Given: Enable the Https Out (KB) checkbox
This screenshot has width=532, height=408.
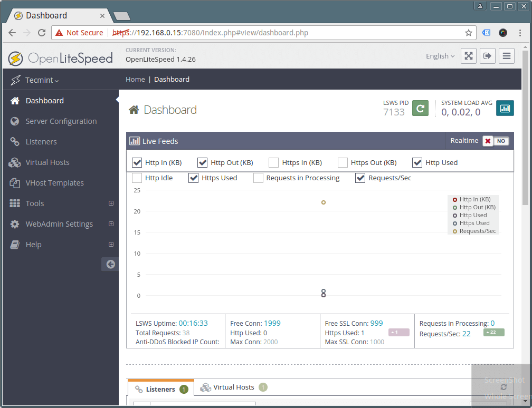Looking at the screenshot, I should click(x=343, y=163).
